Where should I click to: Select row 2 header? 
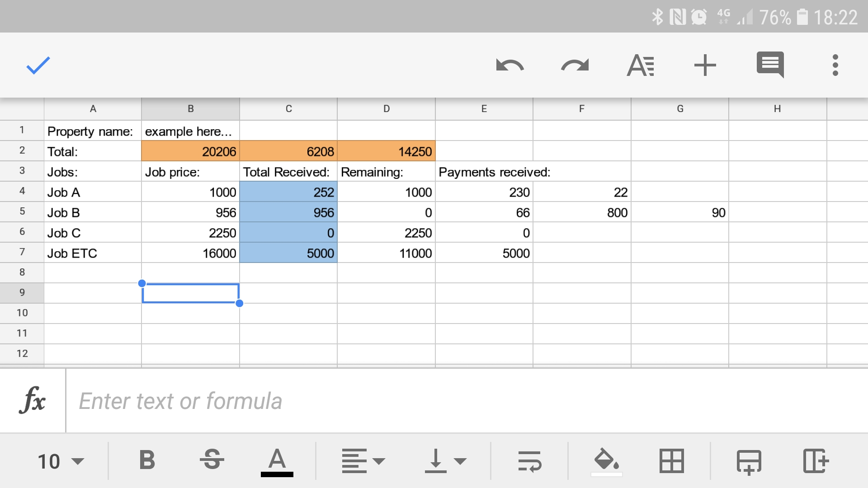(x=22, y=150)
